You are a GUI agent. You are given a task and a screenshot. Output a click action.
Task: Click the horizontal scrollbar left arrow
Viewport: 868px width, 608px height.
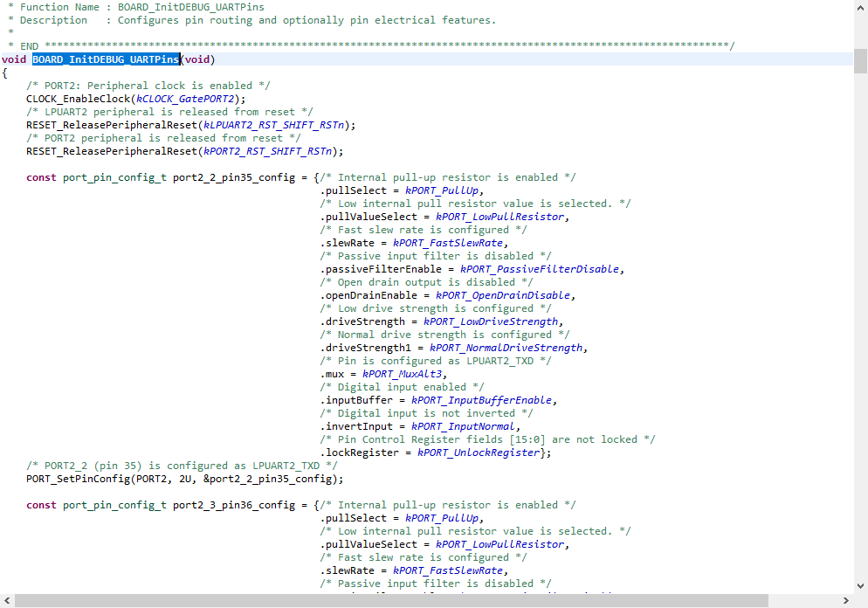coord(7,601)
